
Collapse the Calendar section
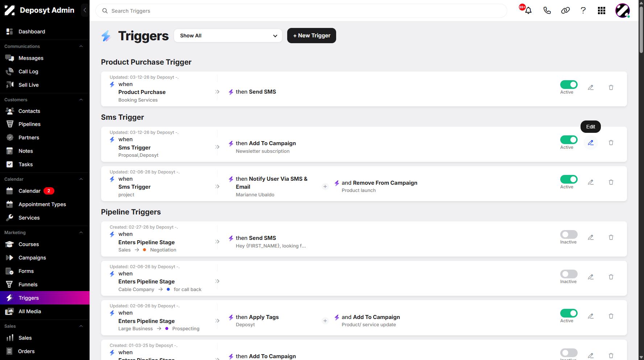tap(81, 179)
